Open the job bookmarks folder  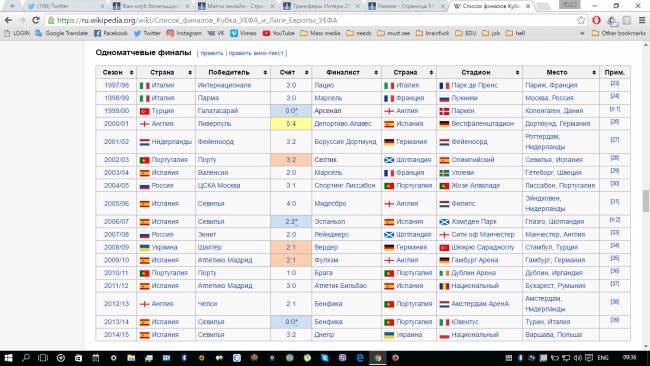point(491,33)
